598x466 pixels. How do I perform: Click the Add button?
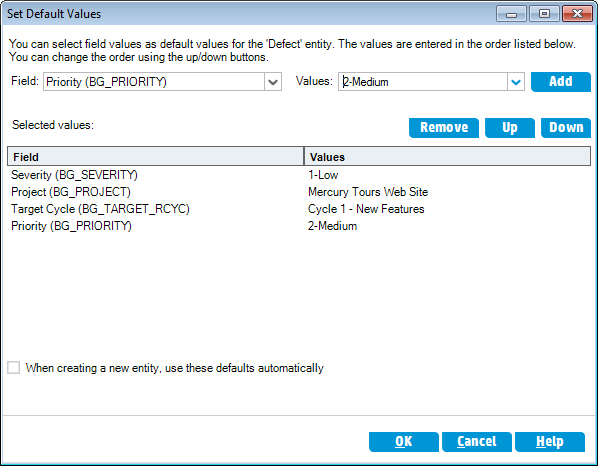point(561,82)
